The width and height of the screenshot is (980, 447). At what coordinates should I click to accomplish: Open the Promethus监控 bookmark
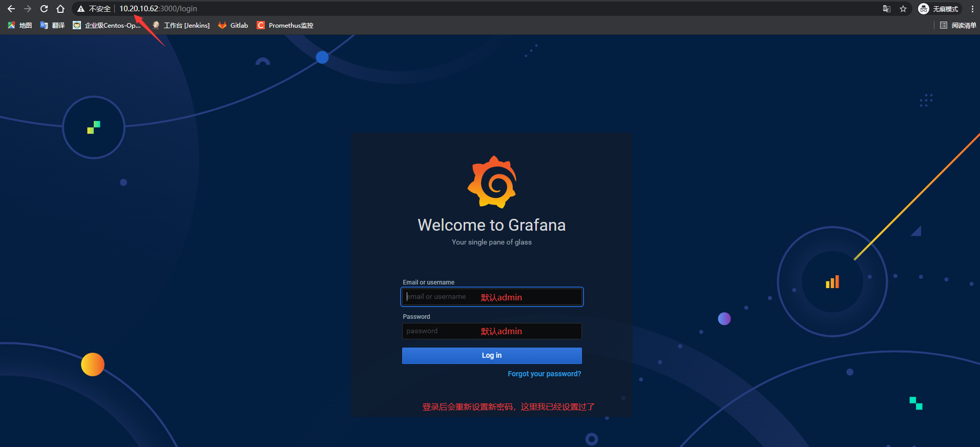coord(285,25)
